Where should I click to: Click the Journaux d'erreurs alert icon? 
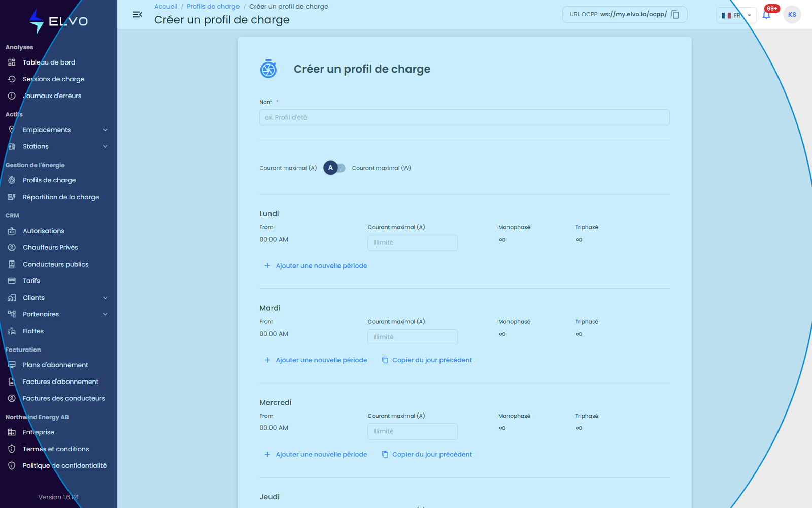click(x=12, y=96)
